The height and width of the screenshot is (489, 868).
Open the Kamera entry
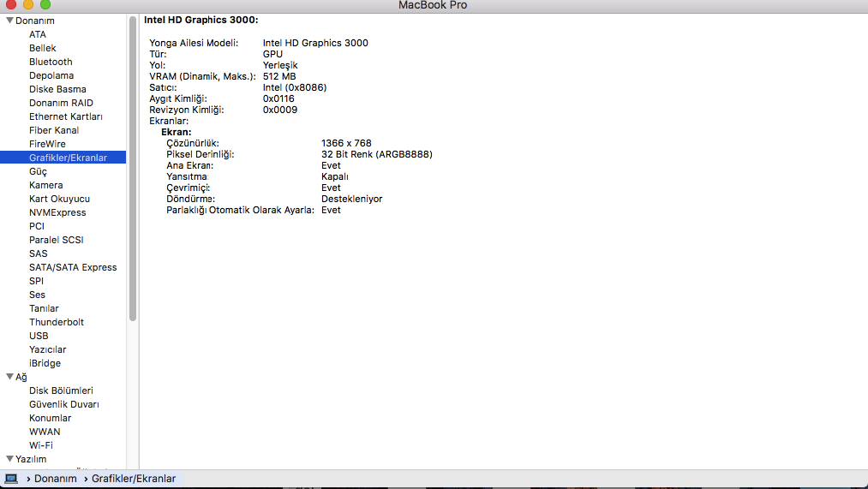point(45,185)
